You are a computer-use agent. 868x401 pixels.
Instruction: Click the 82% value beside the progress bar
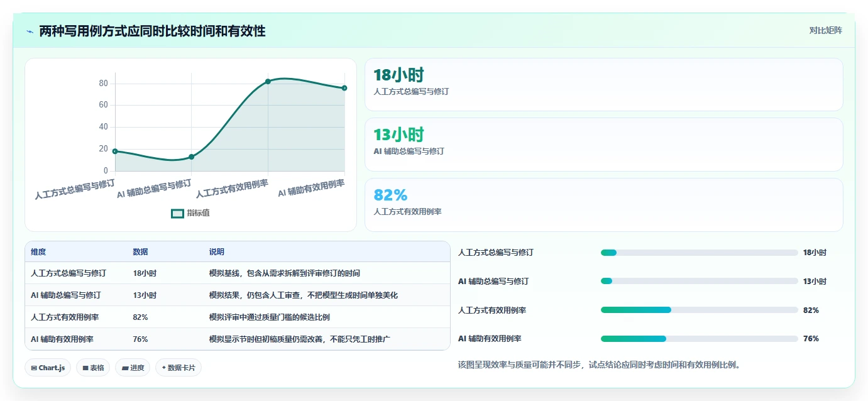[811, 310]
